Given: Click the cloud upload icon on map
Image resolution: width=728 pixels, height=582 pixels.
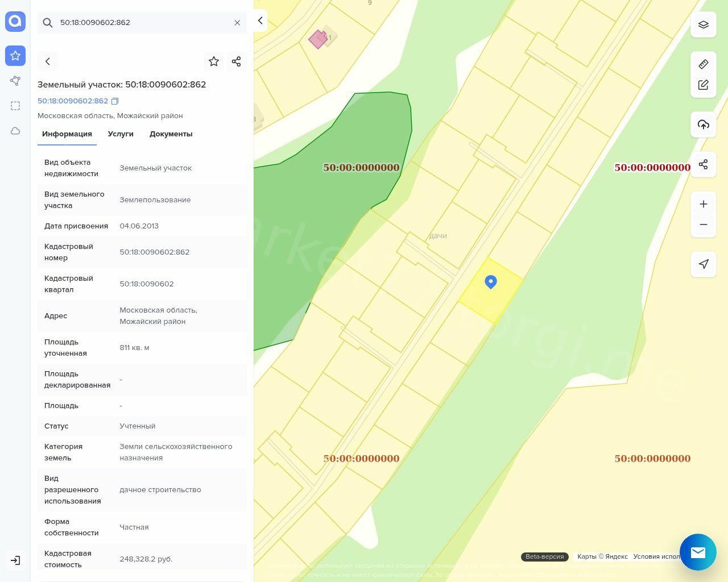Looking at the screenshot, I should point(703,125).
